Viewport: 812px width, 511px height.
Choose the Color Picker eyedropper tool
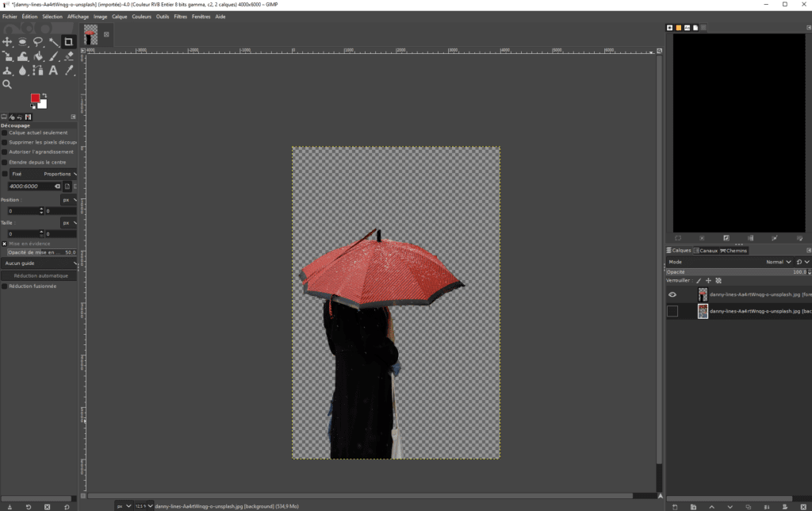click(69, 71)
